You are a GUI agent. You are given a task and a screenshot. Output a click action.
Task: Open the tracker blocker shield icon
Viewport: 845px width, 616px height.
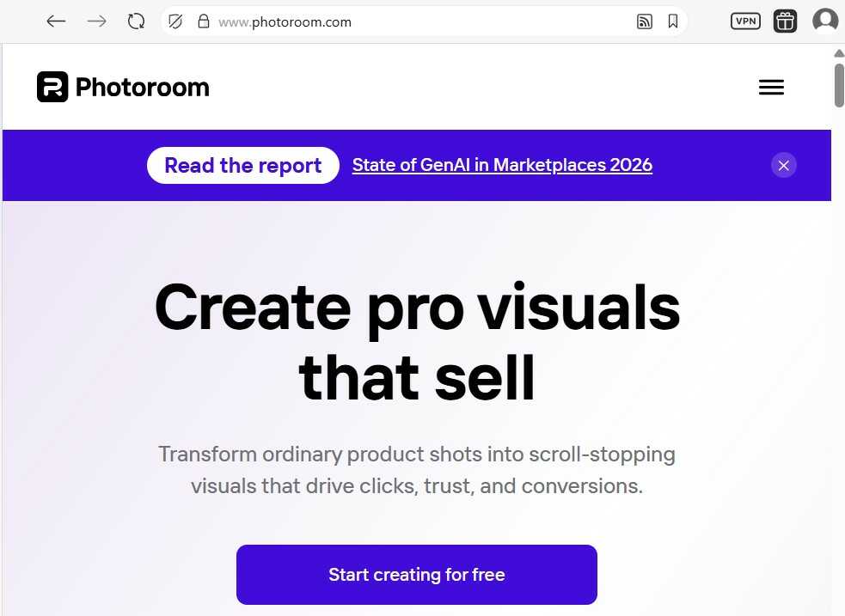175,21
